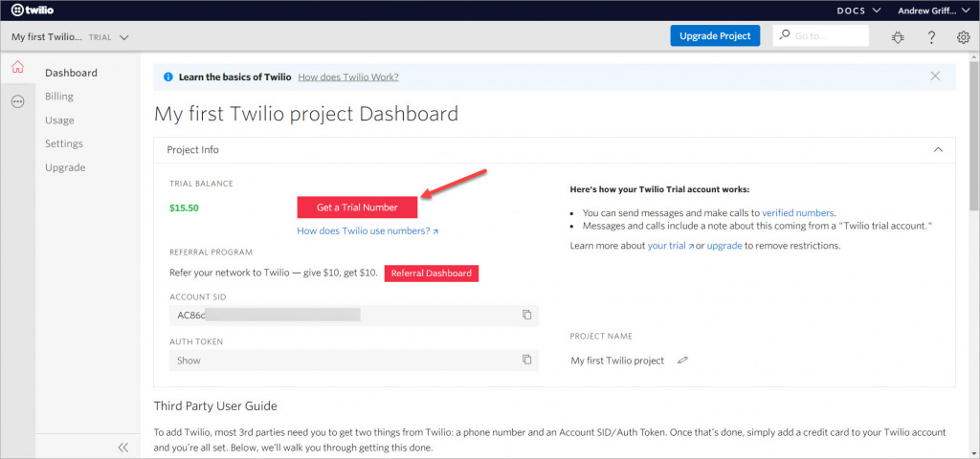Focus the Go to search field
This screenshot has width=980, height=459.
(820, 35)
